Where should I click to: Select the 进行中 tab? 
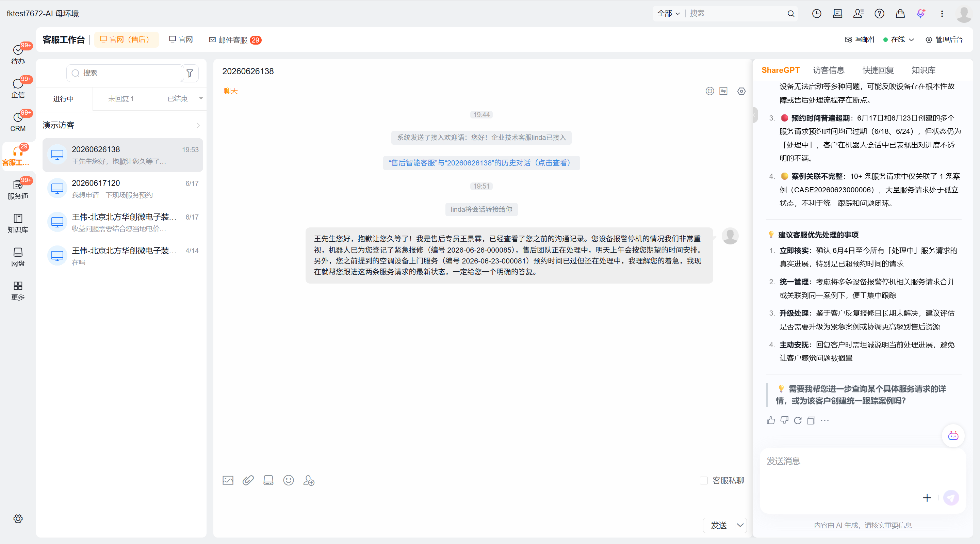[64, 99]
